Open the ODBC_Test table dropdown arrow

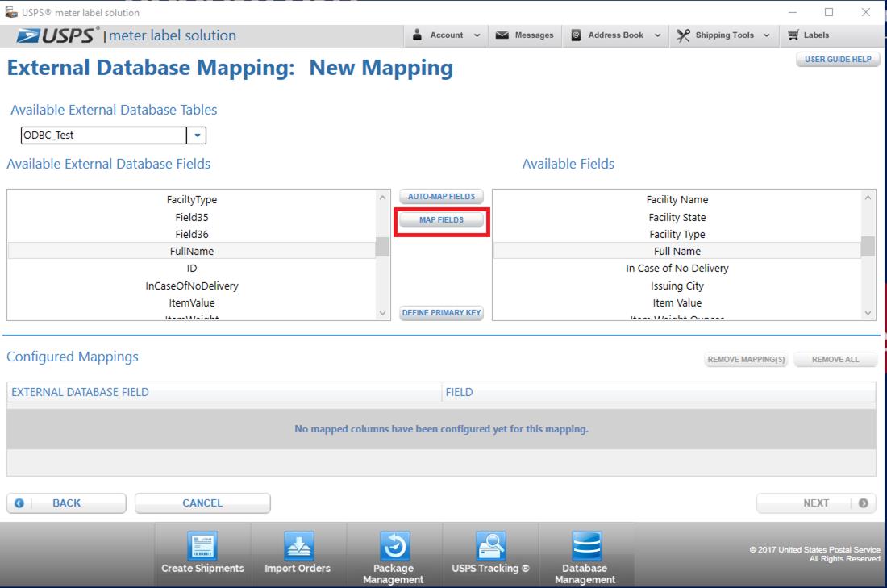197,136
